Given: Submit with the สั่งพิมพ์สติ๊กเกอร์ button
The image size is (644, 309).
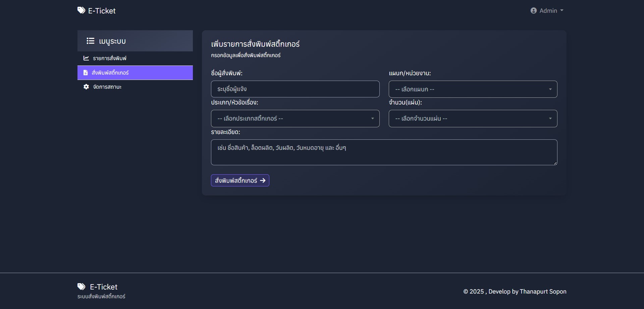Looking at the screenshot, I should (x=240, y=180).
